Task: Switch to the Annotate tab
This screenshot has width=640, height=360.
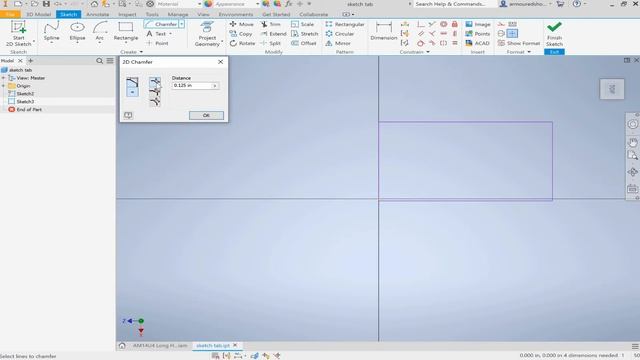Action: point(98,14)
